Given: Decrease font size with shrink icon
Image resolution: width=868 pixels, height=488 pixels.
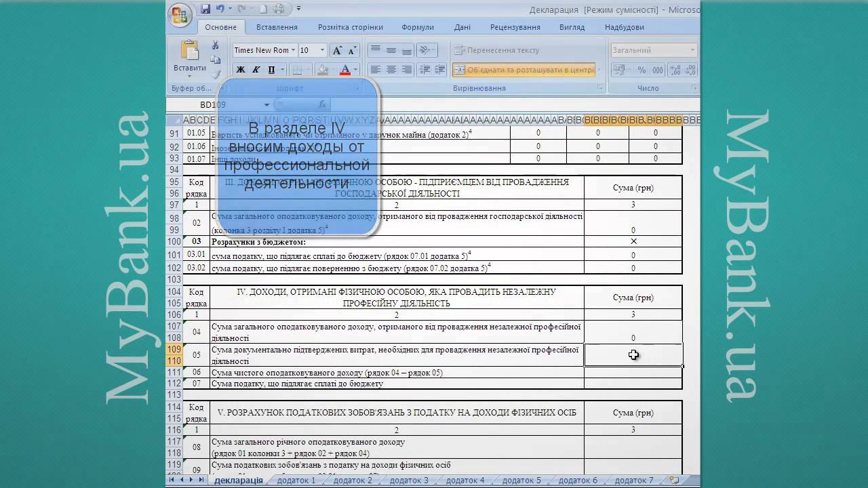Looking at the screenshot, I should 352,50.
